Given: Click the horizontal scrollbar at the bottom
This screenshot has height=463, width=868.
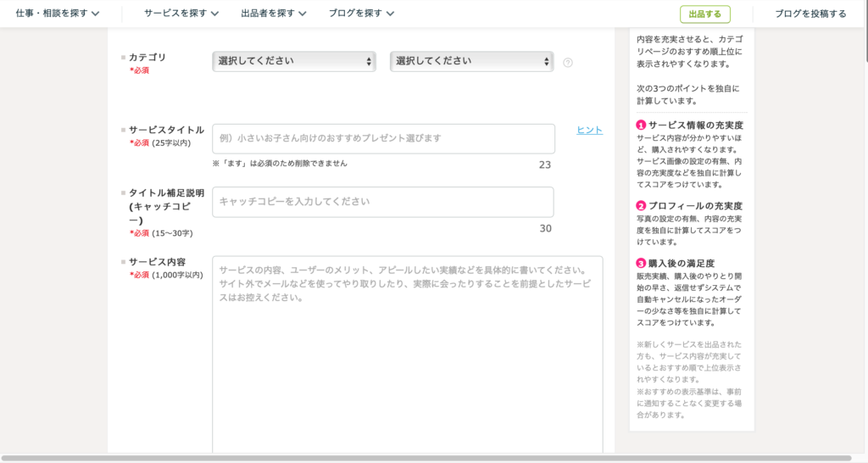Looking at the screenshot, I should click(424, 458).
